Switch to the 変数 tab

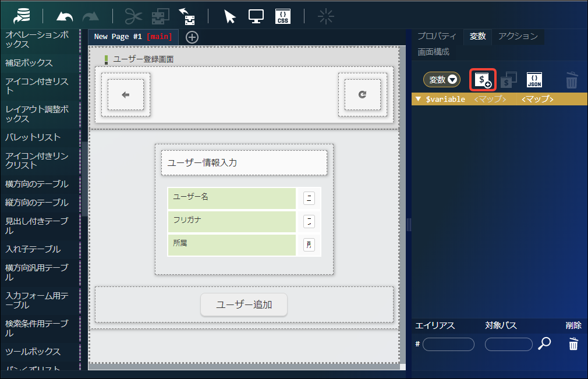pyautogui.click(x=478, y=36)
